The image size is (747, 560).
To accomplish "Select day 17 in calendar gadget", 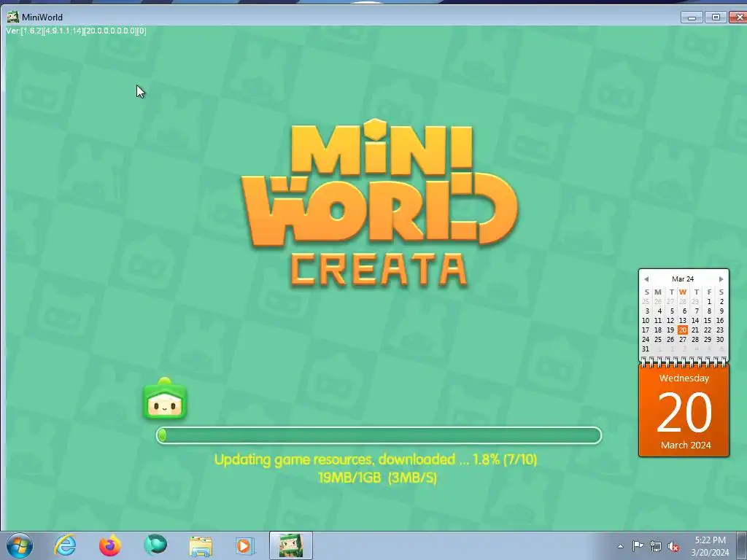I will pos(646,330).
